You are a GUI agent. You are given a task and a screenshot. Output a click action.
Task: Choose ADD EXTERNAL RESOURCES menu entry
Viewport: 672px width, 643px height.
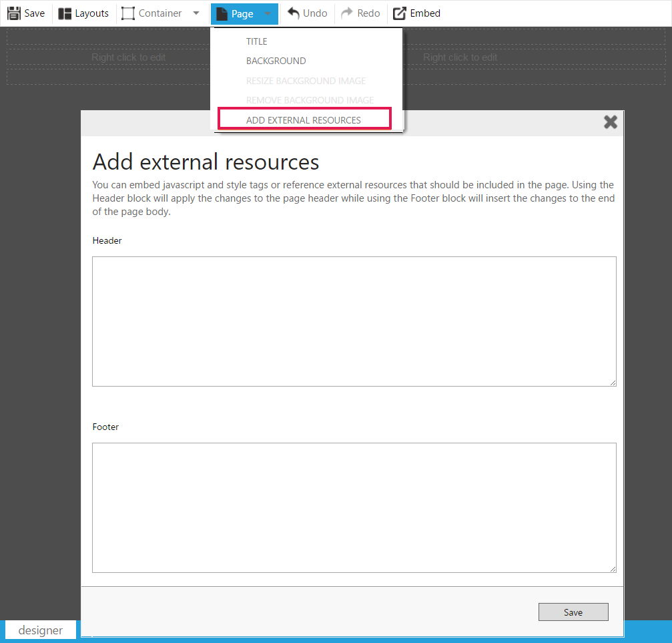304,119
